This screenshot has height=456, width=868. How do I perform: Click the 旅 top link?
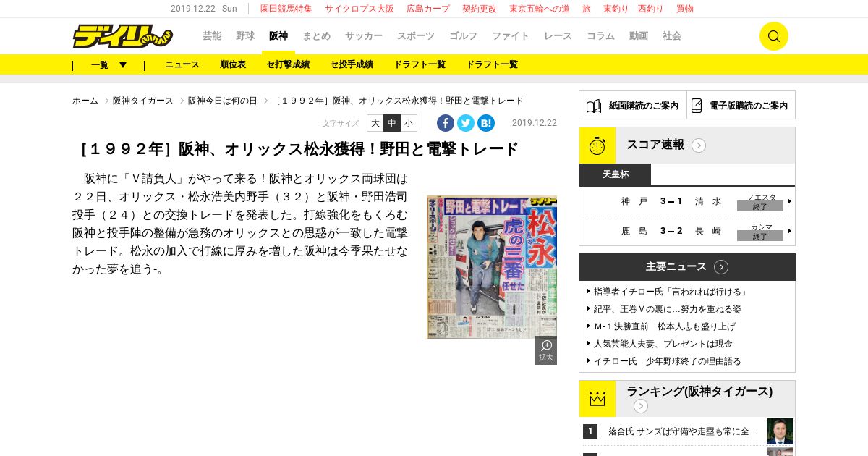coord(587,9)
